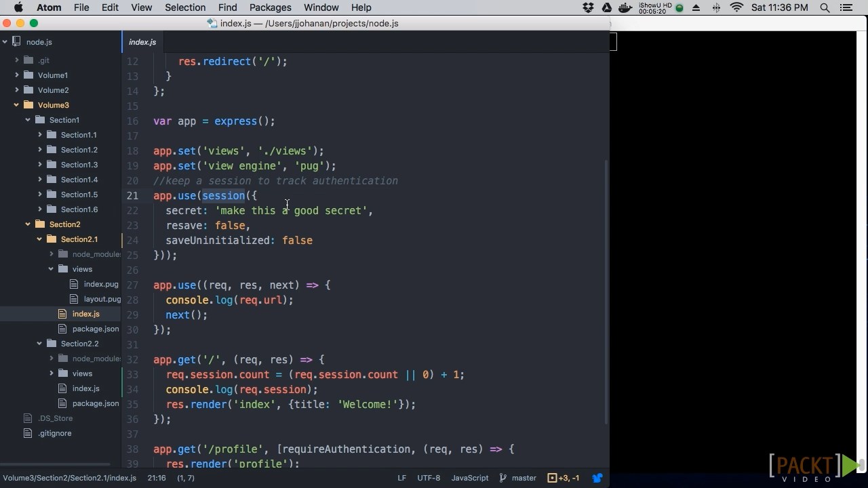Screen dimensions: 868x488
Task: Collapse the Section2.1 folder arrow
Action: coord(39,239)
